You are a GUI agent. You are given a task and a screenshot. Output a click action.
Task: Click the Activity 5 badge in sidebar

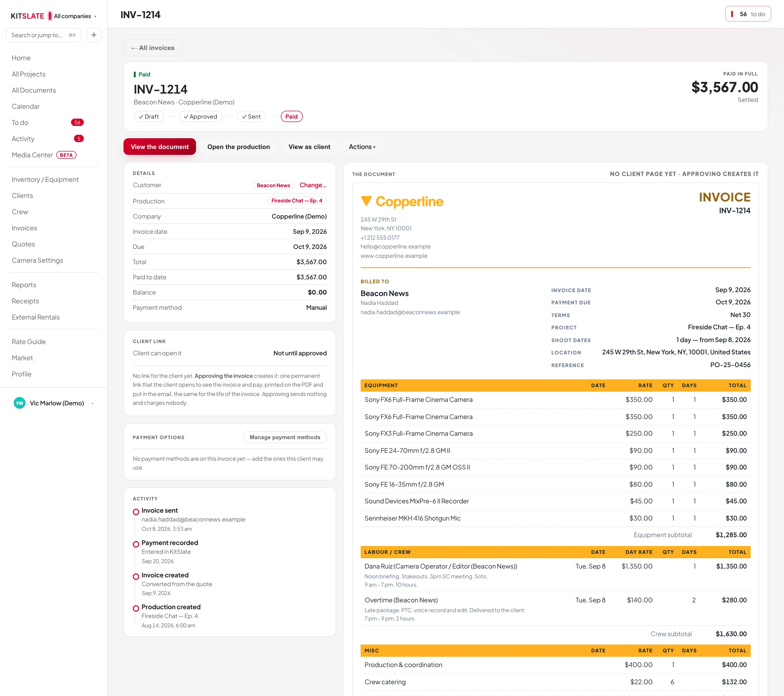pyautogui.click(x=79, y=138)
